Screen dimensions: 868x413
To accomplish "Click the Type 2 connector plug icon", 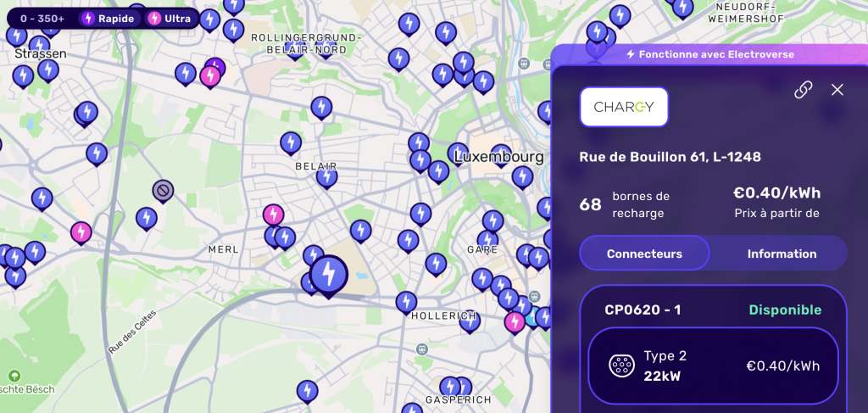I will [621, 366].
